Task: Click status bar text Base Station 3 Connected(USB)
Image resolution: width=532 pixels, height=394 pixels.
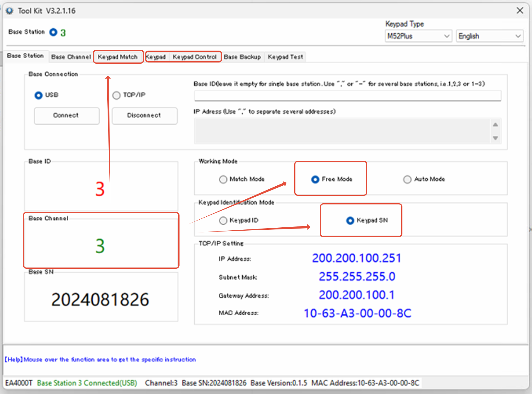Action: click(x=87, y=383)
